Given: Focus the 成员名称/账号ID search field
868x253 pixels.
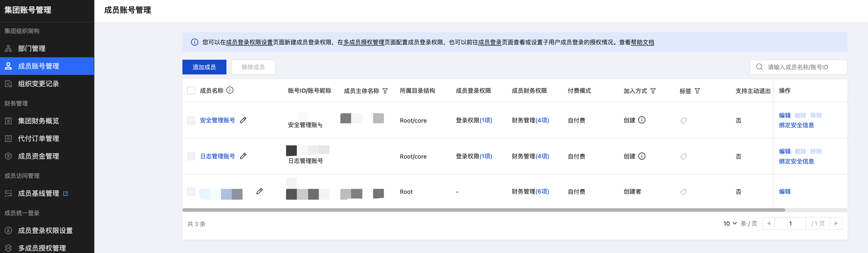Looking at the screenshot, I should point(802,67).
